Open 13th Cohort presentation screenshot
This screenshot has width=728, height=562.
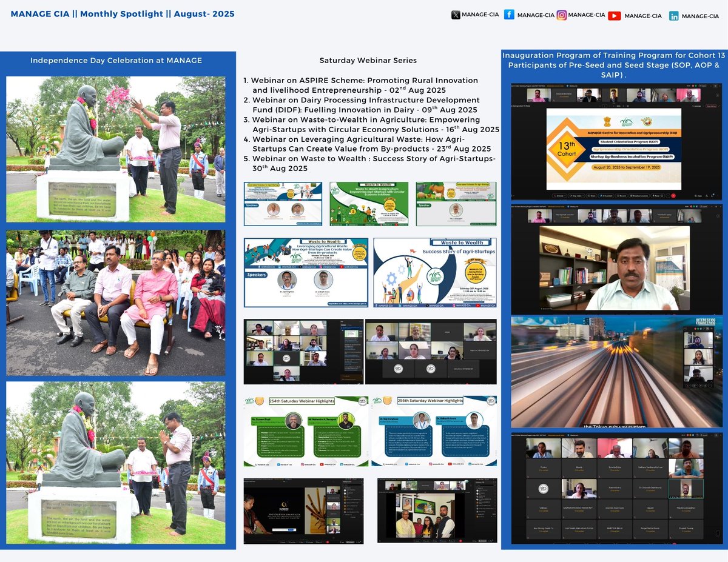click(x=616, y=142)
